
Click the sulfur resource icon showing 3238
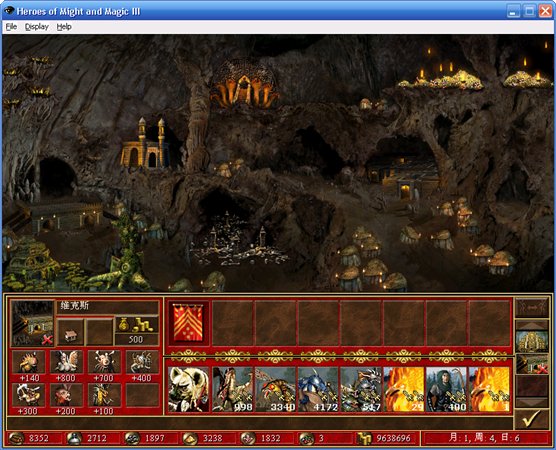click(x=190, y=438)
